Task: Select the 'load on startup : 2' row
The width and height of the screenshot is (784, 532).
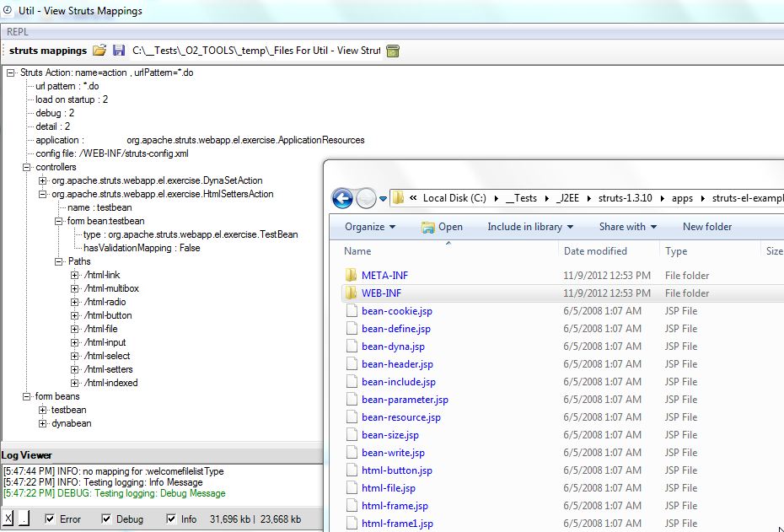Action: coord(72,99)
